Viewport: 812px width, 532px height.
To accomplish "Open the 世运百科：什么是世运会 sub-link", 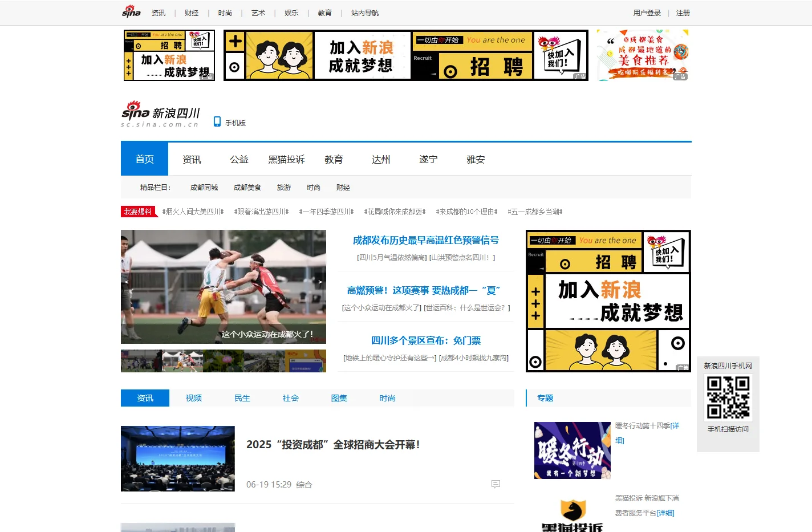I will 467,307.
